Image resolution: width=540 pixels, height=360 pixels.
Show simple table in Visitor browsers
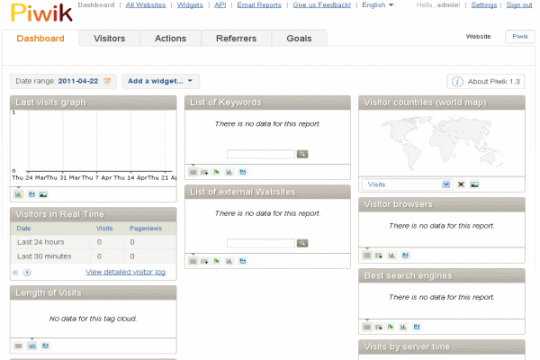pyautogui.click(x=367, y=255)
